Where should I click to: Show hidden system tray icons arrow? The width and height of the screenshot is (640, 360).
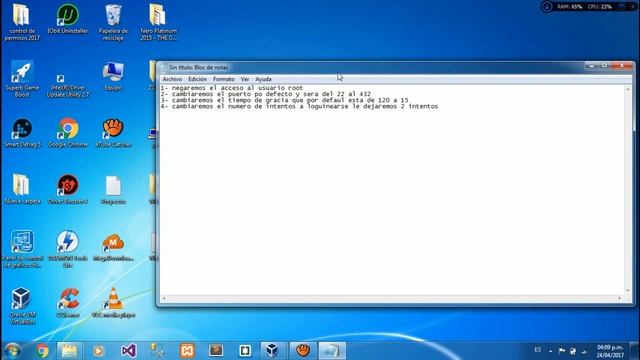click(551, 351)
